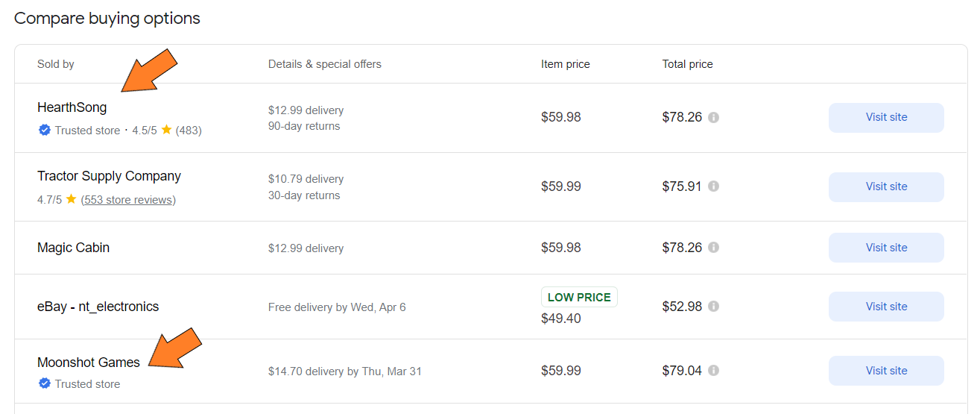This screenshot has width=980, height=414.
Task: Click the Moonshot Games seller name
Action: (x=89, y=363)
